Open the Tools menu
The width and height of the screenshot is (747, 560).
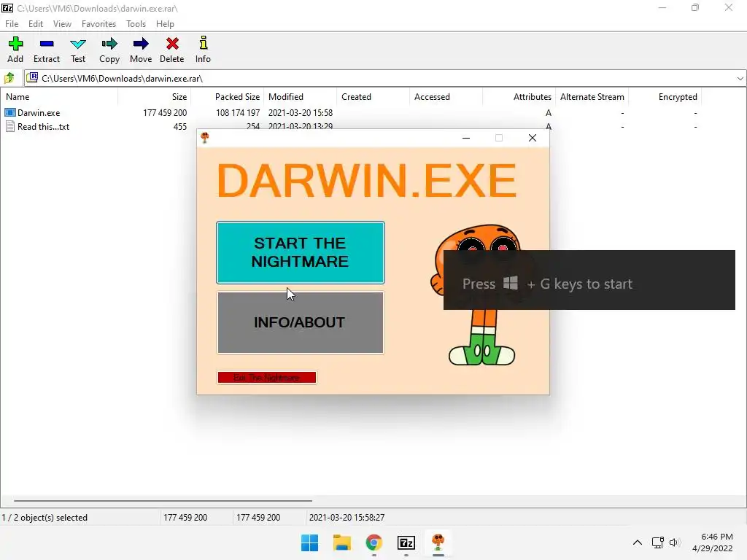tap(136, 24)
